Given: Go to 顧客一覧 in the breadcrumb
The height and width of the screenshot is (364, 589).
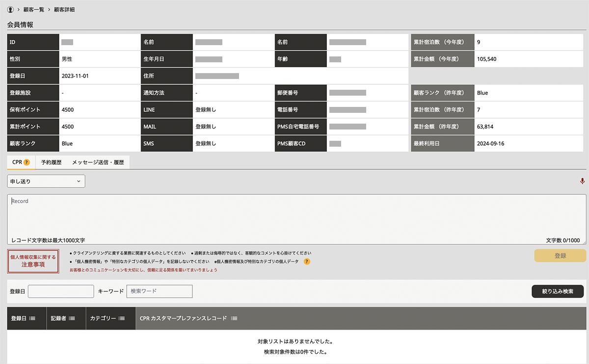Looking at the screenshot, I should pos(34,10).
